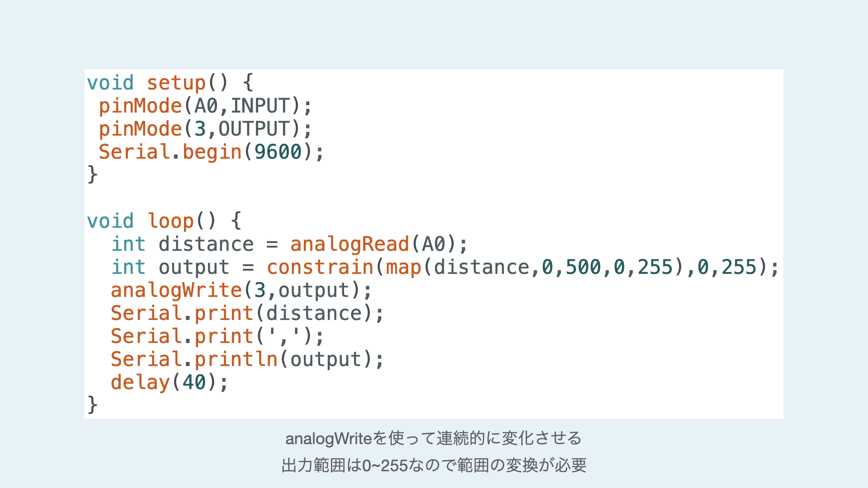Click the output variable in its declaration
Screen dimensions: 868x488
pyautogui.click(x=194, y=267)
